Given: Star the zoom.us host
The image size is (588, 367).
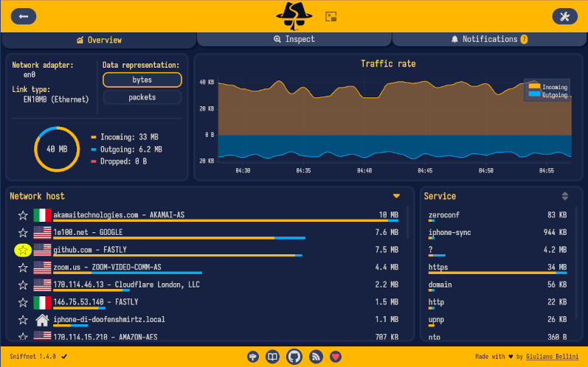Looking at the screenshot, I should point(23,268).
